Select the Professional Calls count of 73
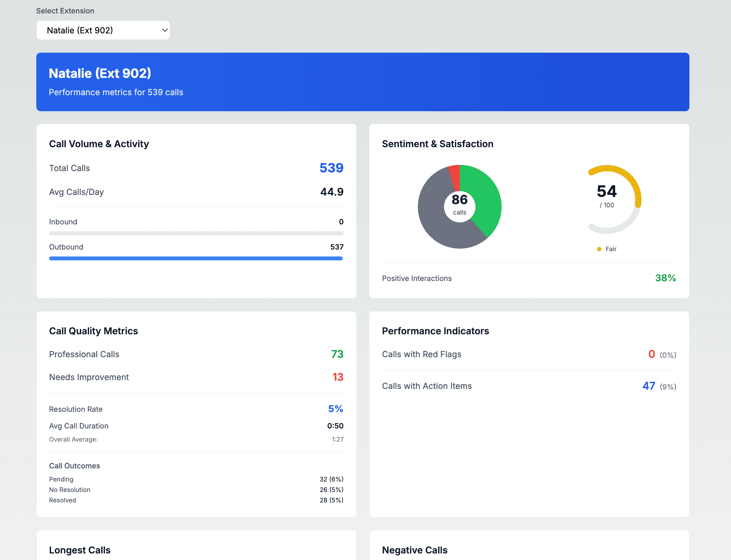The width and height of the screenshot is (731, 560). click(338, 354)
